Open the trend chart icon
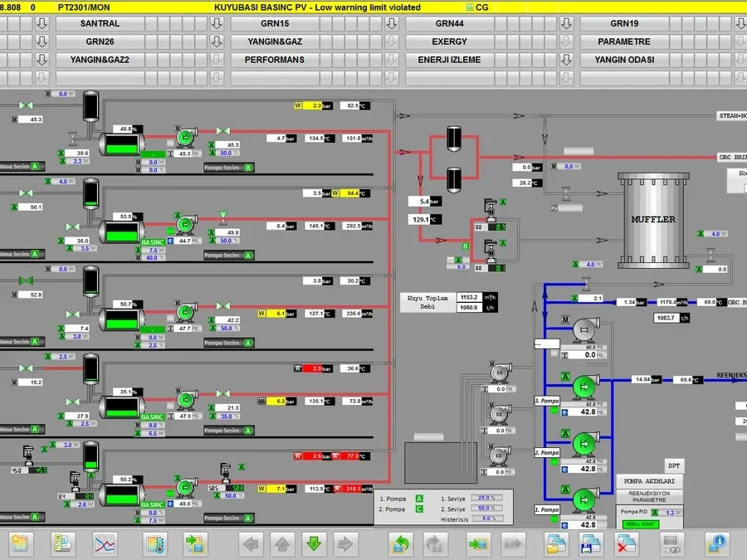 click(x=105, y=543)
